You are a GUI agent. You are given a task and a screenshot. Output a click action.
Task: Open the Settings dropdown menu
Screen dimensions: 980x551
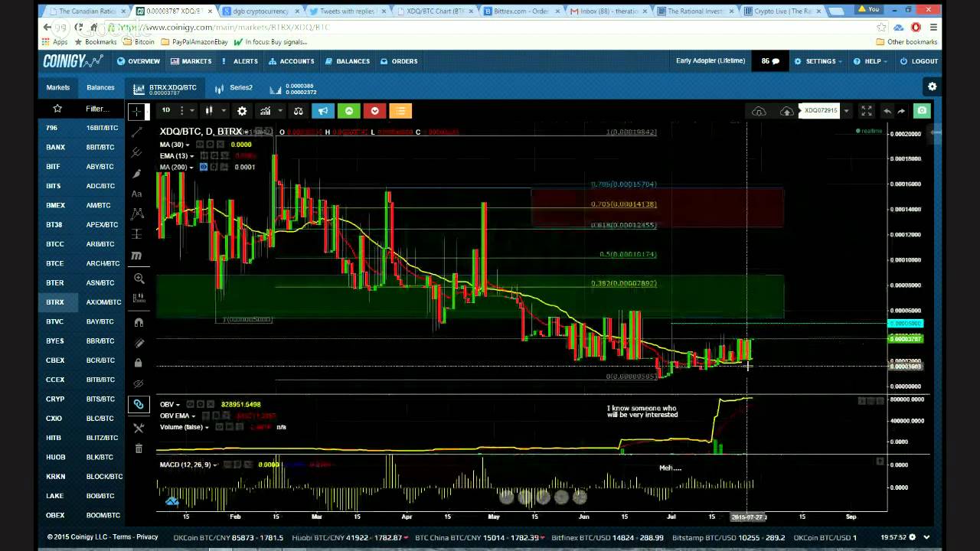pyautogui.click(x=817, y=61)
